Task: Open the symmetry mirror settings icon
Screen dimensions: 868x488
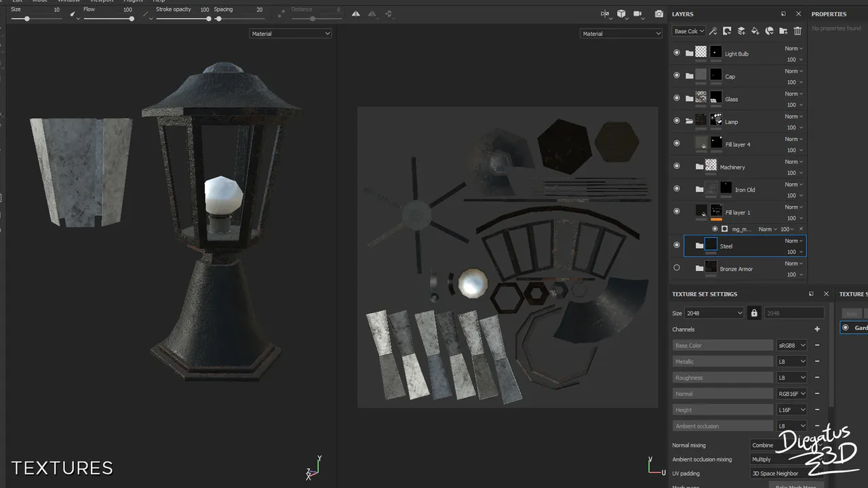Action: pyautogui.click(x=606, y=14)
